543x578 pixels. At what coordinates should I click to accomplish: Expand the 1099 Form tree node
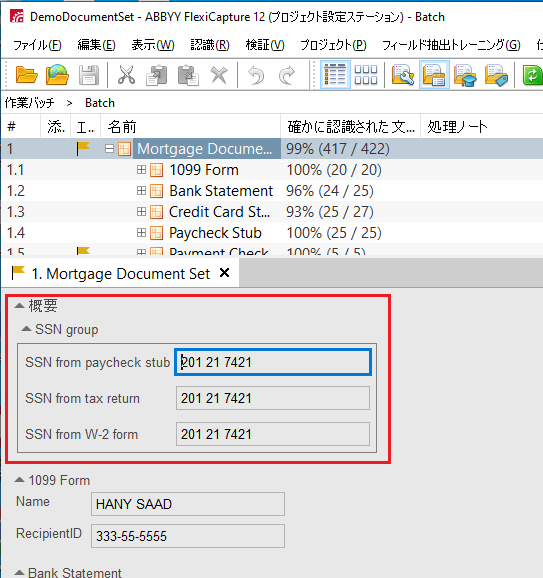coord(141,170)
